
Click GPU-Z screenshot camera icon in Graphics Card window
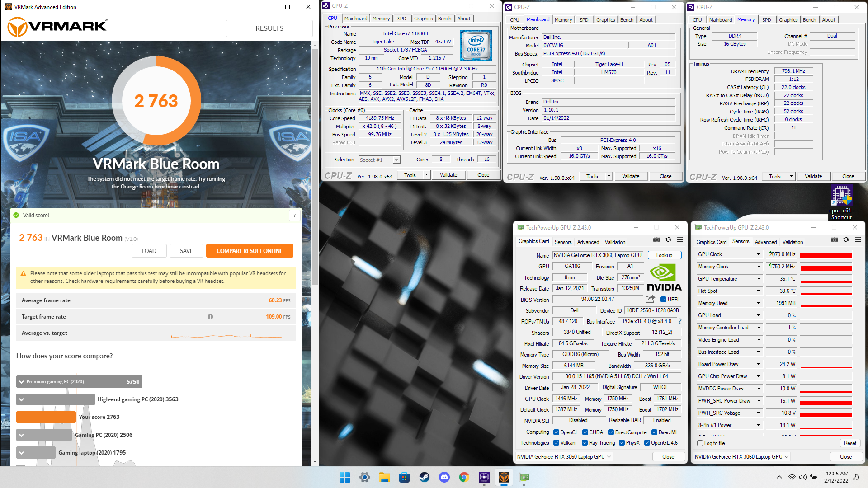pyautogui.click(x=657, y=240)
